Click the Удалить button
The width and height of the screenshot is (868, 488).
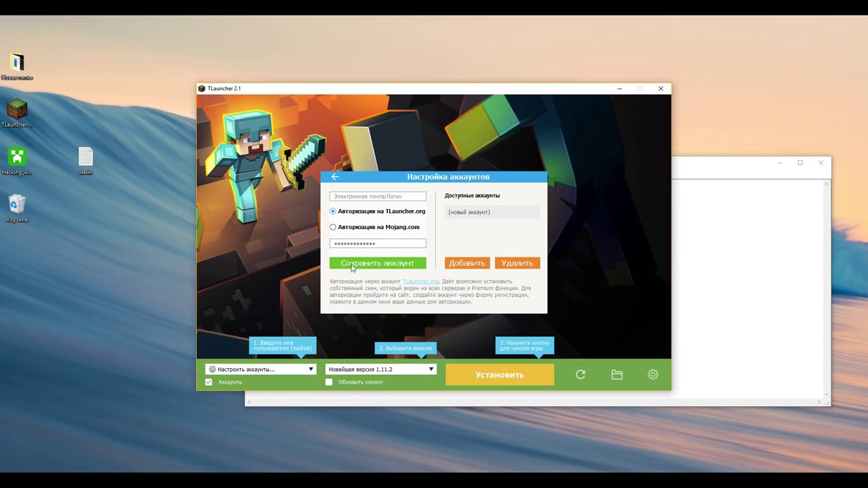pyautogui.click(x=517, y=263)
